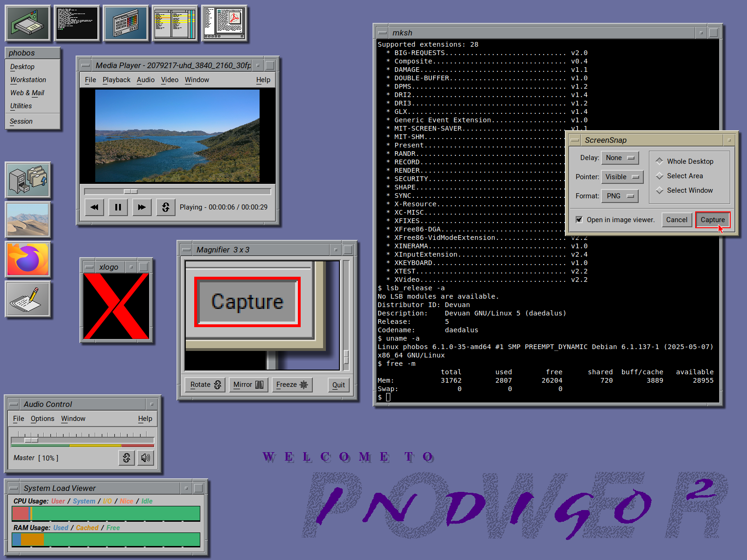Select Whole Desktop capture mode
Image resolution: width=747 pixels, height=560 pixels.
point(685,161)
